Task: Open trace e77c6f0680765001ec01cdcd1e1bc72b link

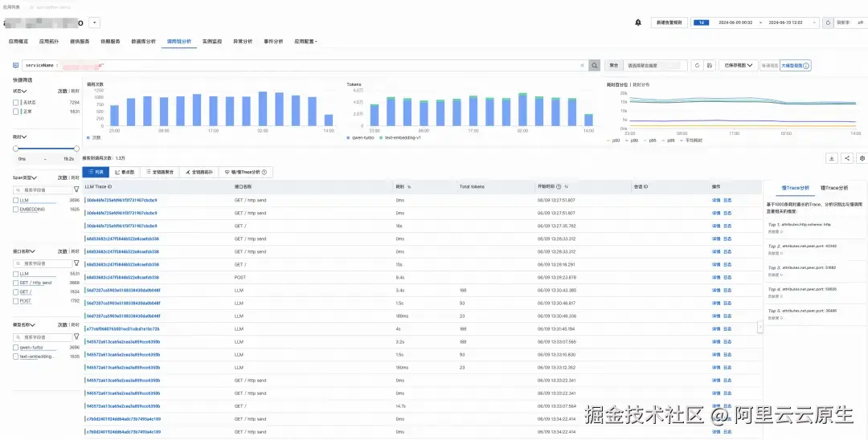Action: coord(122,329)
